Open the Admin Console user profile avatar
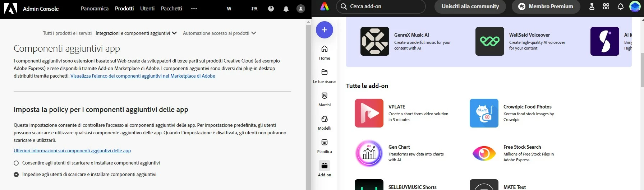Image resolution: width=644 pixels, height=190 pixels. tap(301, 9)
